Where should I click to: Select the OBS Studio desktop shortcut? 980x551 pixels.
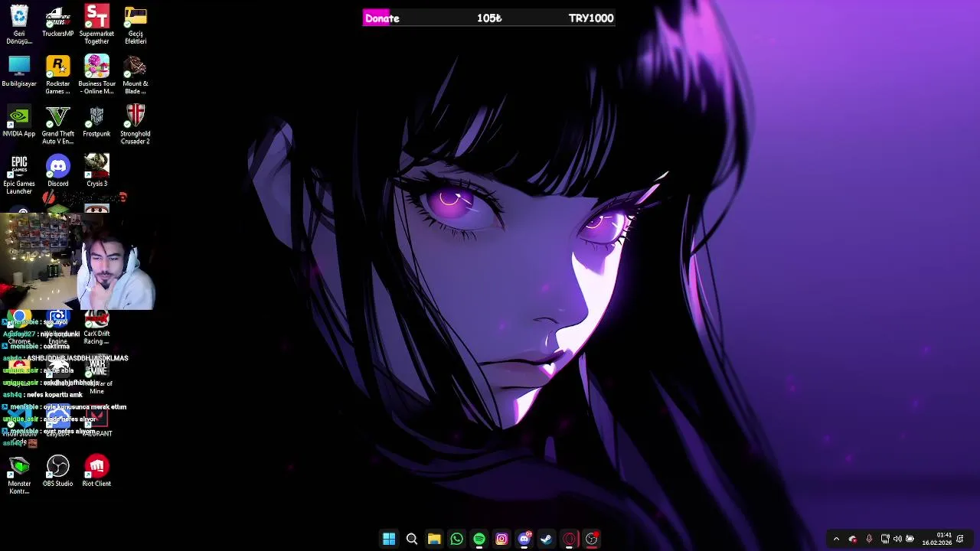58,471
